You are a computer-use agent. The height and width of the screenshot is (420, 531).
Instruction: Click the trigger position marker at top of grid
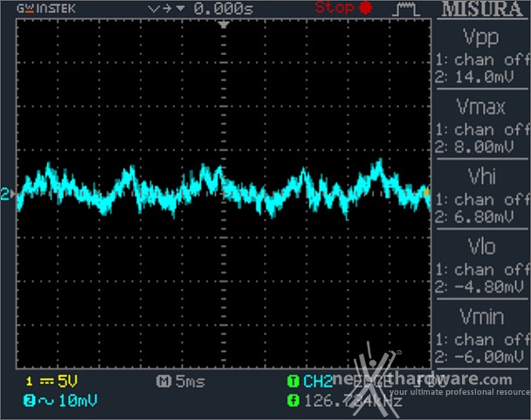click(224, 24)
